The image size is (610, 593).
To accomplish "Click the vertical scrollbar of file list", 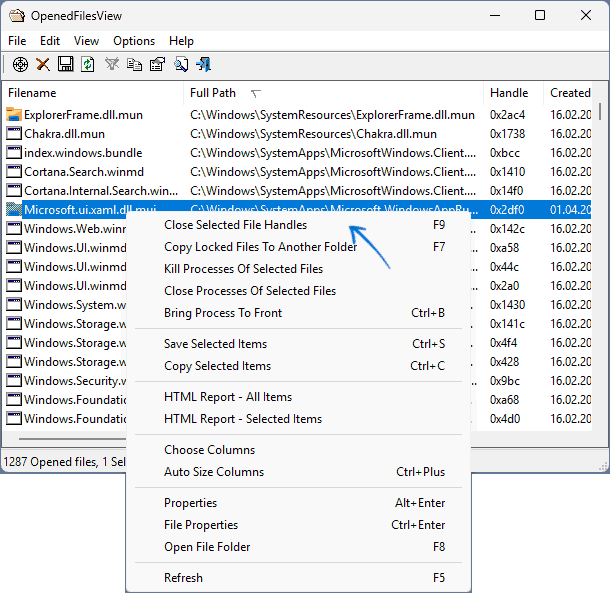I will pyautogui.click(x=599, y=250).
